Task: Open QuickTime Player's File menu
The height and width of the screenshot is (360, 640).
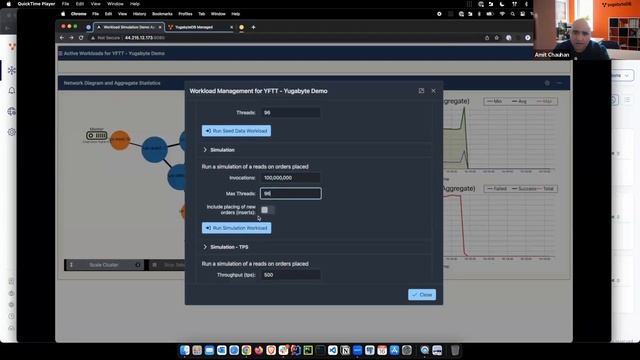Action: coord(65,4)
